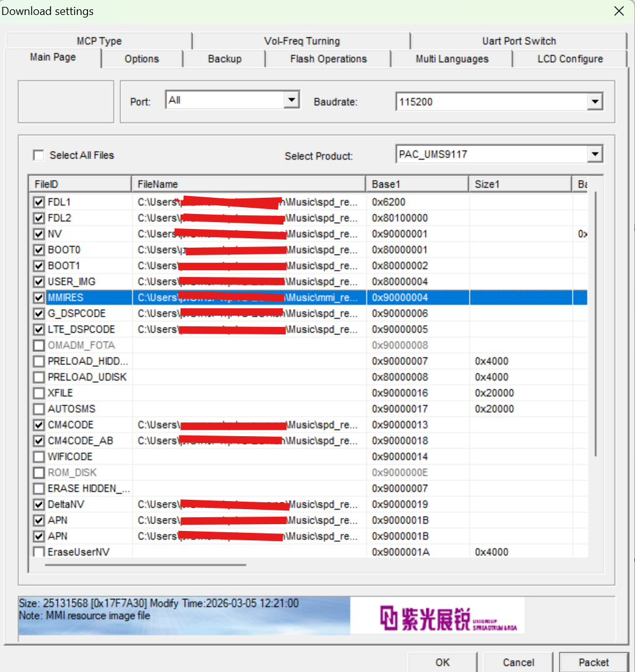Open the LCD Configure tab
The height and width of the screenshot is (672, 635).
[569, 59]
